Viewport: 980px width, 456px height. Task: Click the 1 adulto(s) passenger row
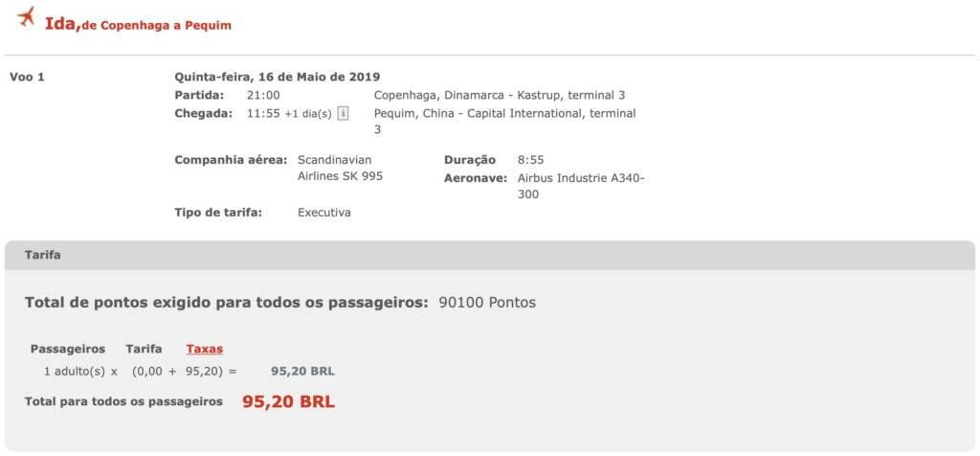[189, 371]
